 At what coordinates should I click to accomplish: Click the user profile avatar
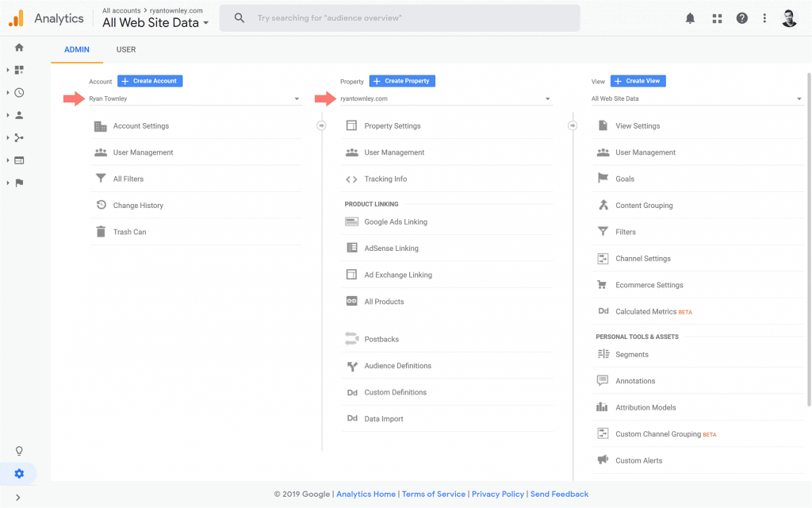pos(789,19)
